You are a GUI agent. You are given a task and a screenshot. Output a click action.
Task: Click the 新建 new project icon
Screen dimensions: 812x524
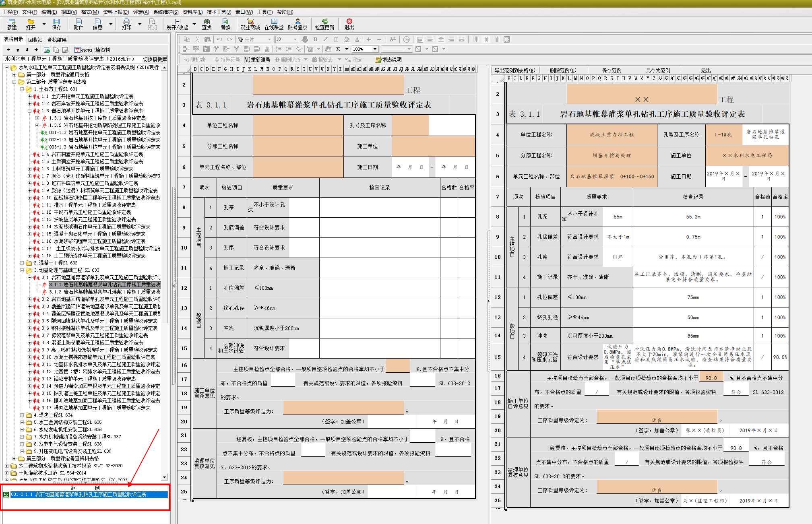[12, 24]
